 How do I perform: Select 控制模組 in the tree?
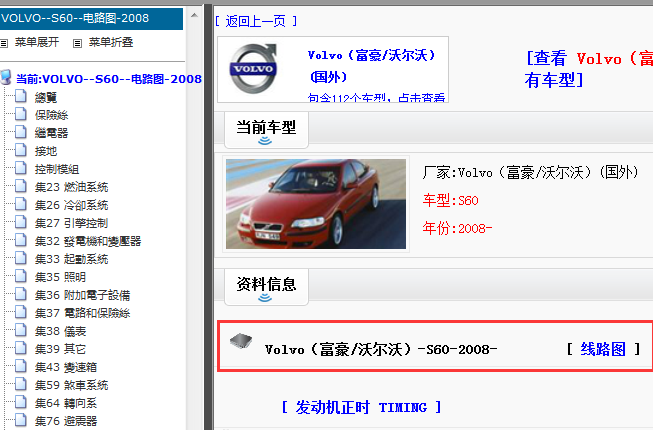pos(57,169)
